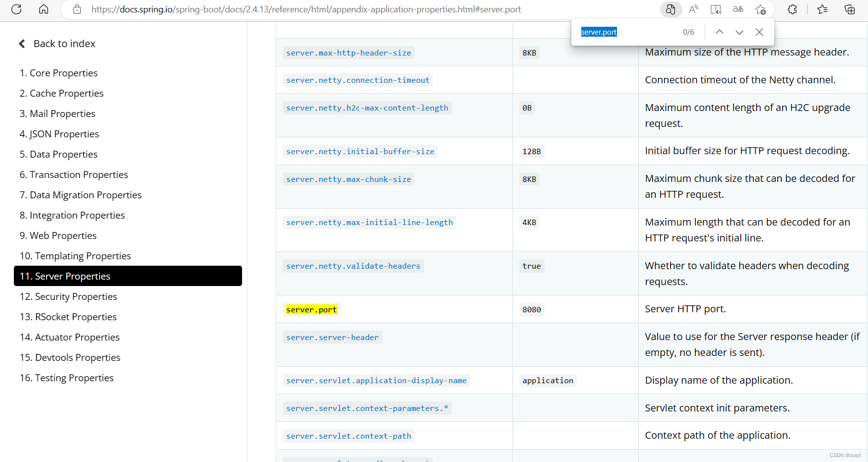Jump to next search match
This screenshot has width=868, height=462.
pos(739,32)
